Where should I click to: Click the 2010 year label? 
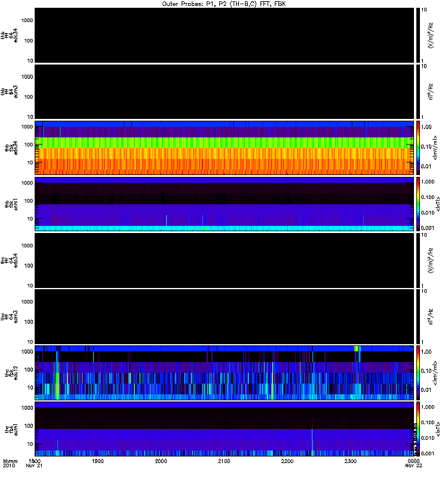(x=9, y=465)
